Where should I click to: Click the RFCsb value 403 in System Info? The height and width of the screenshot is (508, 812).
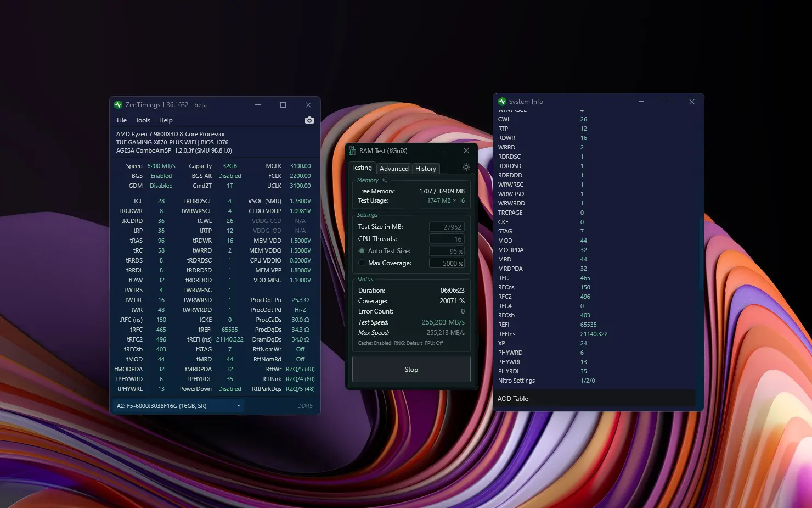tap(585, 315)
